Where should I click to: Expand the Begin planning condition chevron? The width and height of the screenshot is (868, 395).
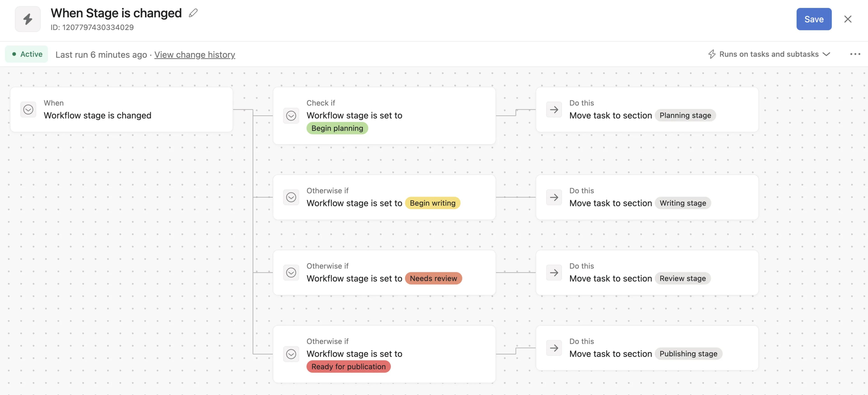pos(291,116)
